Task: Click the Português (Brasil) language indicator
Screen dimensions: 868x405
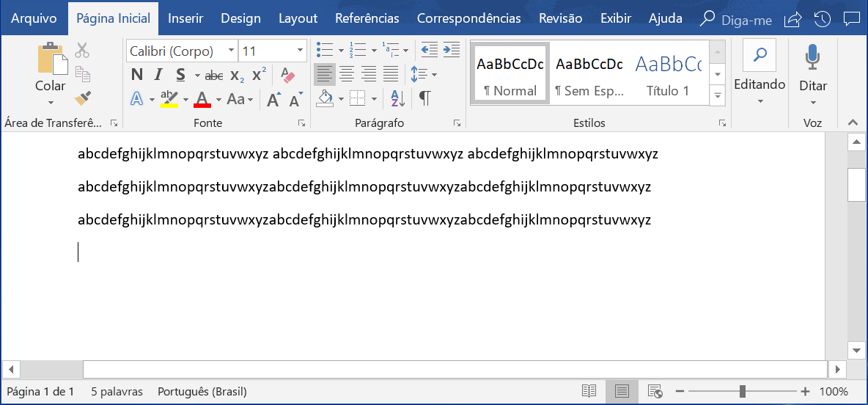Action: (x=202, y=392)
